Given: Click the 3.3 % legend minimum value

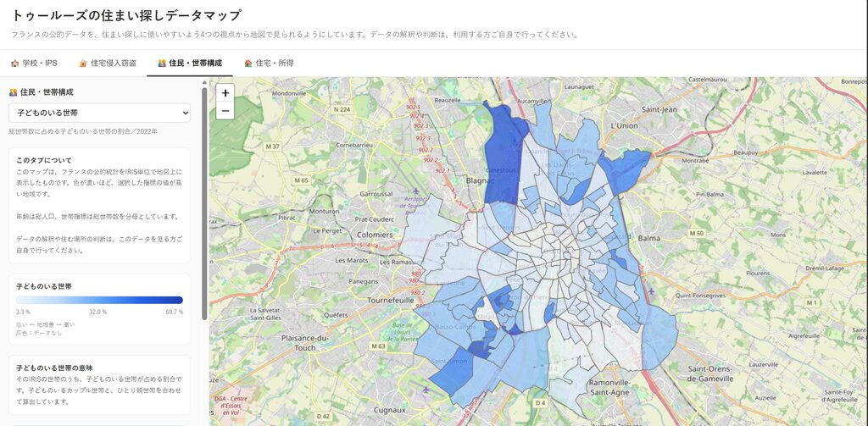Looking at the screenshot, I should (23, 312).
